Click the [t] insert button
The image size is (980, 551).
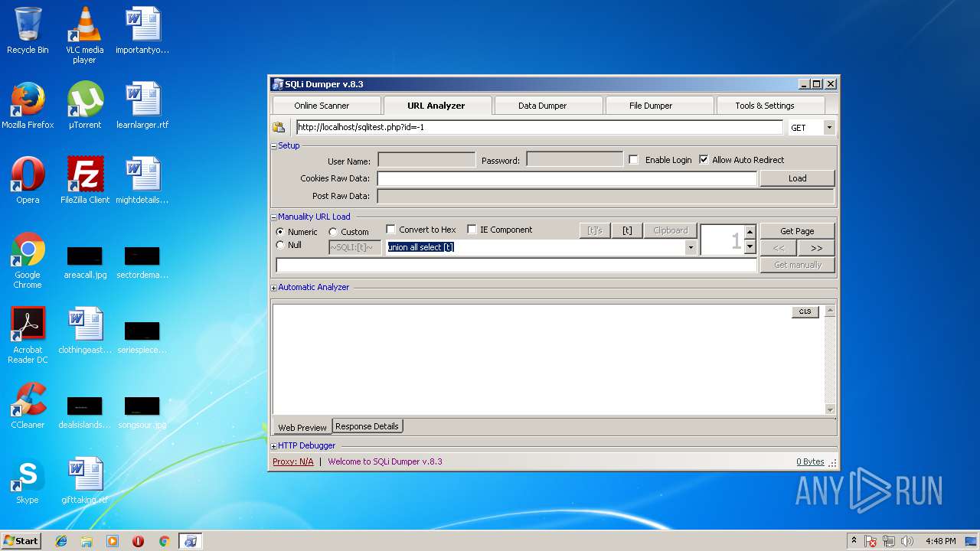click(x=627, y=230)
